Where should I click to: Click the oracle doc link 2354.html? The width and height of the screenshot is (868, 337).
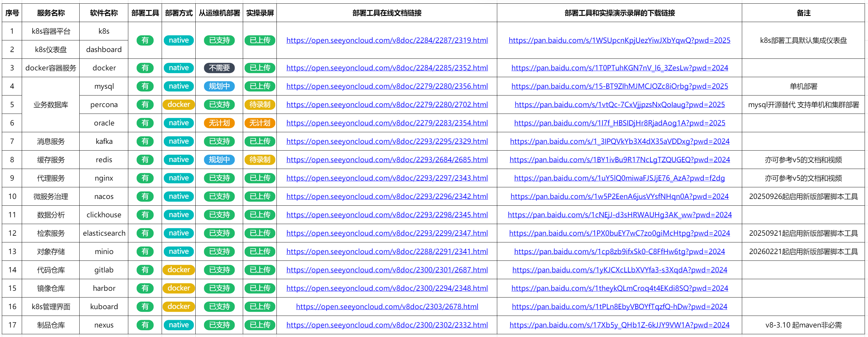[387, 123]
